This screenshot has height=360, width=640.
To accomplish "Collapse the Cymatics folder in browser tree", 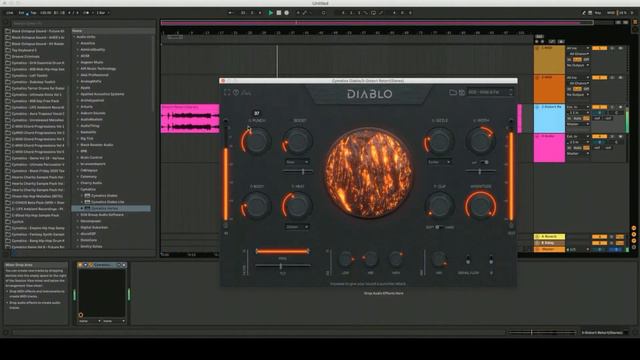I will click(x=78, y=189).
